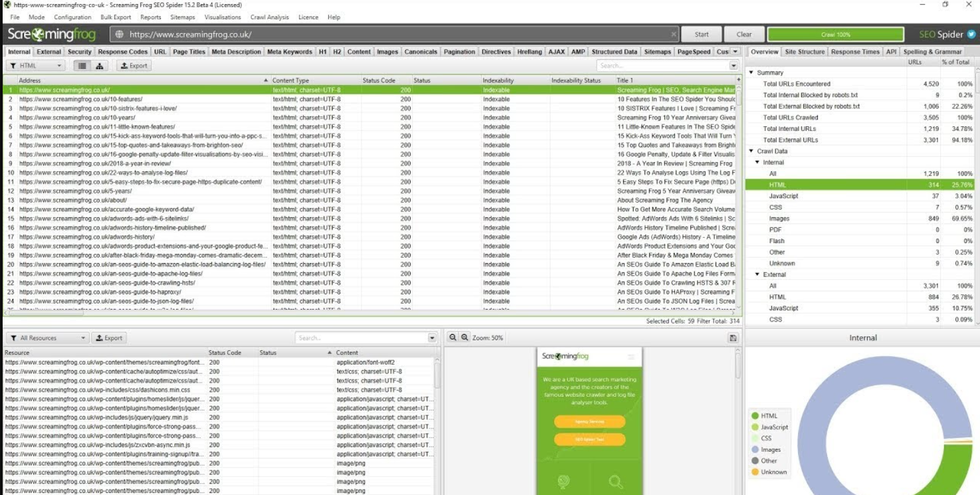Collapse the External tree node

(758, 274)
